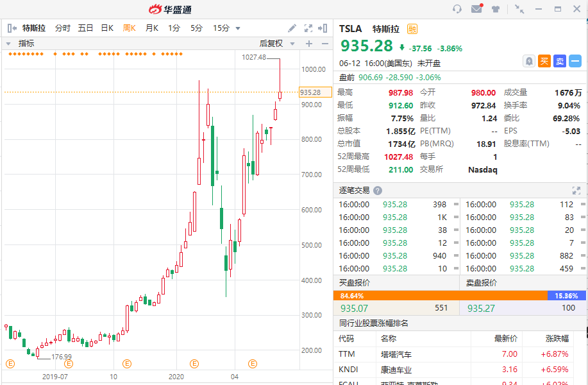
Task: Click the orange 84.64% bid ratio bar
Action: point(441,296)
